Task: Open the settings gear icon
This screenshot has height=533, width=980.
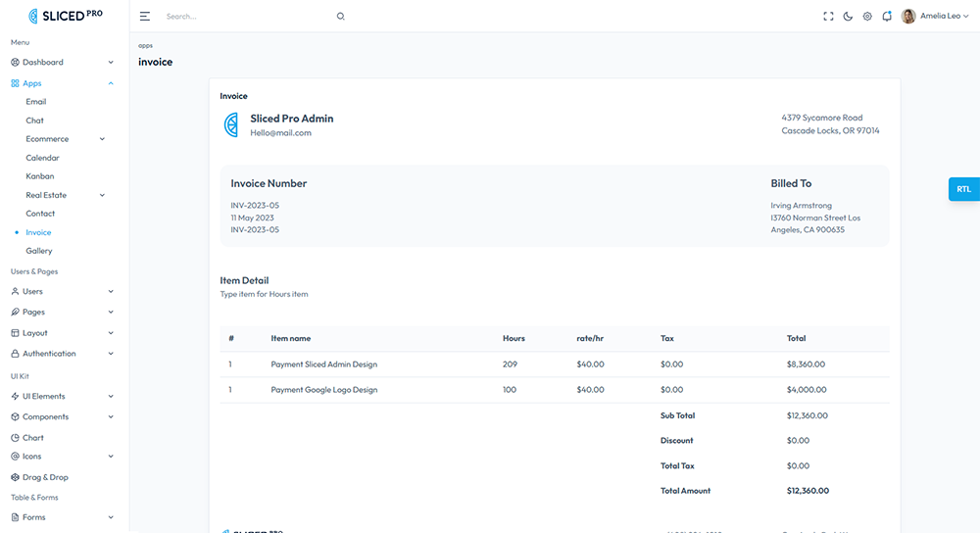Action: point(867,17)
